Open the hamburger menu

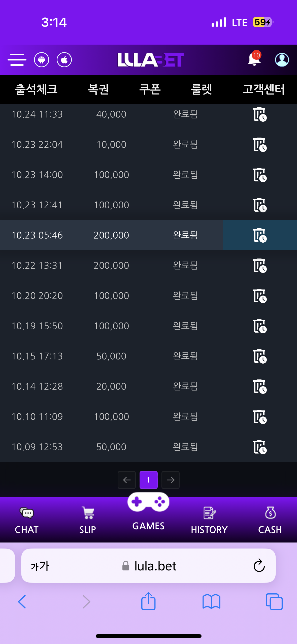[17, 60]
